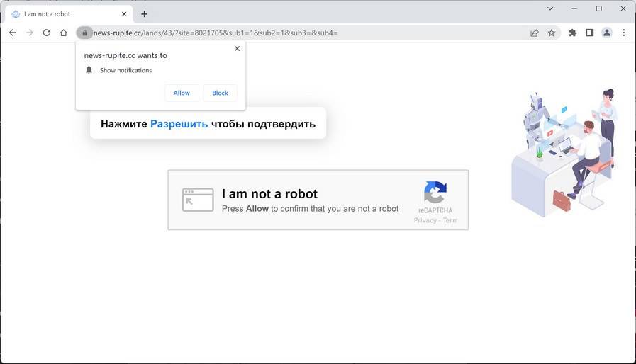Click the bell icon beside Show notifications
636x364 pixels.
click(89, 69)
